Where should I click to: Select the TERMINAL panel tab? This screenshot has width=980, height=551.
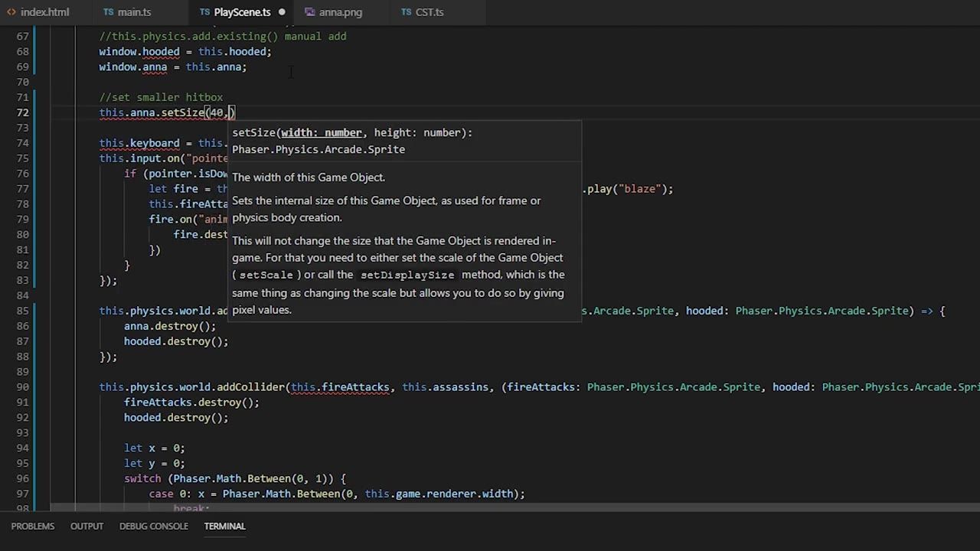224,527
